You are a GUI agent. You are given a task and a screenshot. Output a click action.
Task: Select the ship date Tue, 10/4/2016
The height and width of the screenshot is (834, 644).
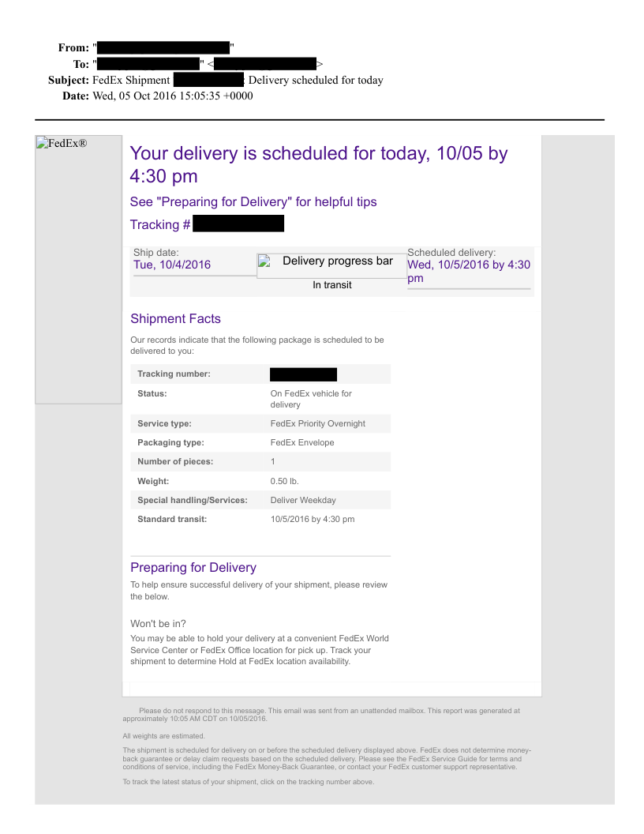click(172, 265)
